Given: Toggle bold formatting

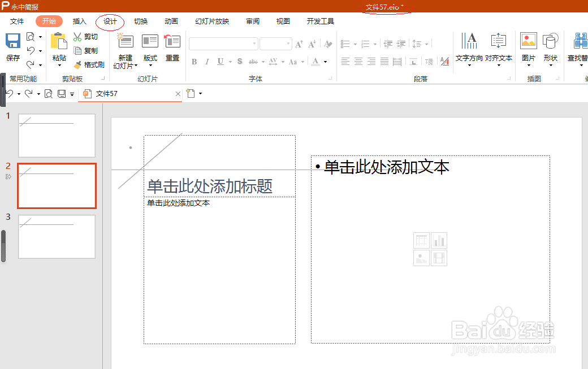Looking at the screenshot, I should [194, 61].
